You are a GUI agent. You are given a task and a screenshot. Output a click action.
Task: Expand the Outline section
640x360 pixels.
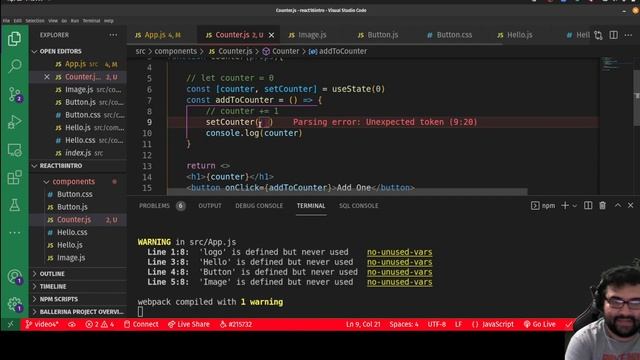tap(52, 274)
